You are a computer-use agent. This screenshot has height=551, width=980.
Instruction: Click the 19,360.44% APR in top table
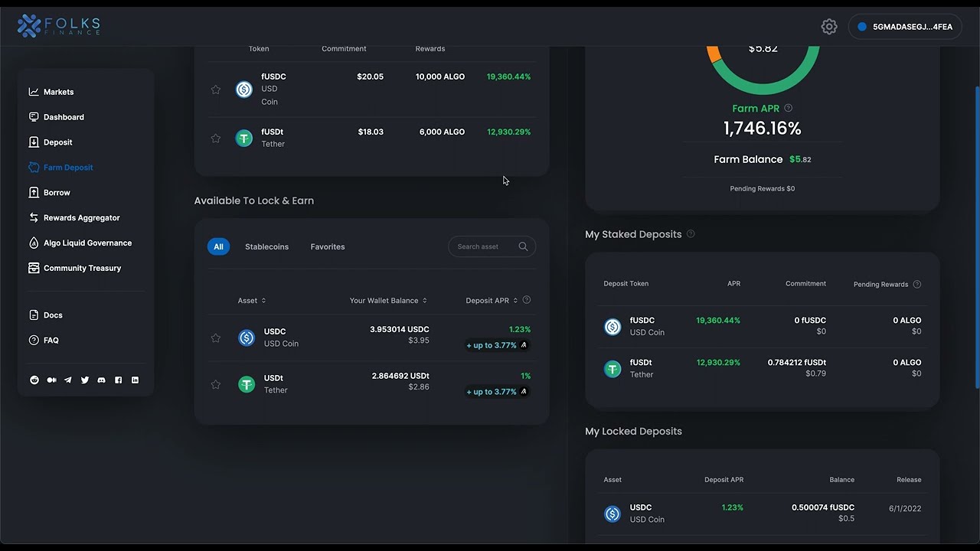tap(508, 77)
